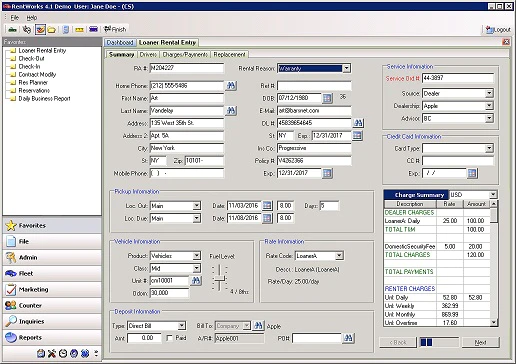This screenshot has height=364, width=516.
Task: Expand the Loc. Out dropdown
Action: 197,206
